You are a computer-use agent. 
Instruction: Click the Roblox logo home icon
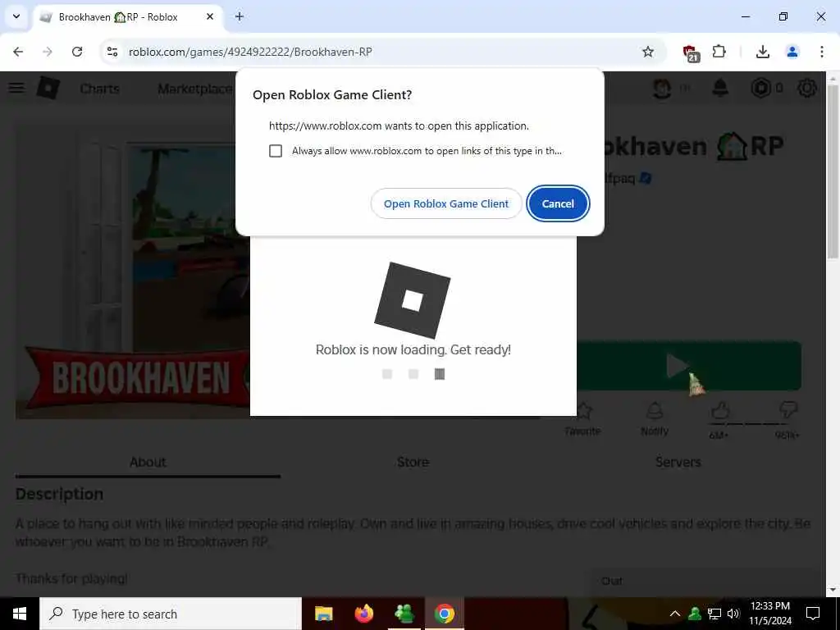click(48, 87)
